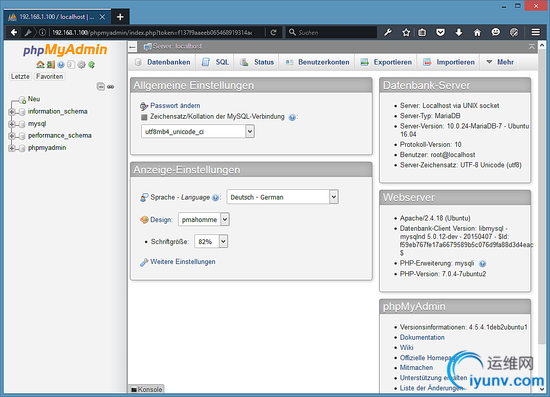Open the browser downloads arrow icon
Image resolution: width=550 pixels, height=397 pixels.
click(x=459, y=33)
